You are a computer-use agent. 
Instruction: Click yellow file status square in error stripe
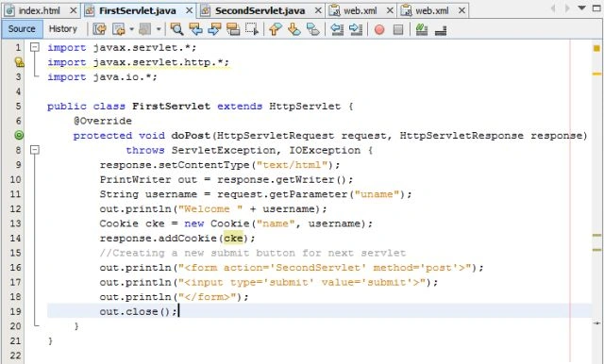point(596,48)
